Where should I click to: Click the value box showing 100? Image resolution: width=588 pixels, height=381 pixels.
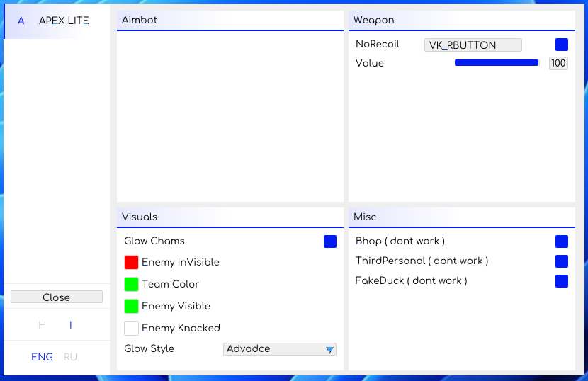558,63
